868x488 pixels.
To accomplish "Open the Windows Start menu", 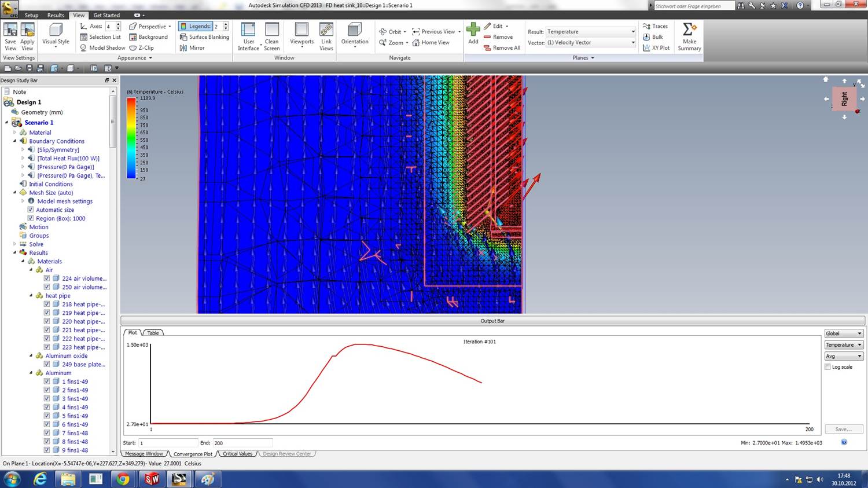I will click(12, 479).
